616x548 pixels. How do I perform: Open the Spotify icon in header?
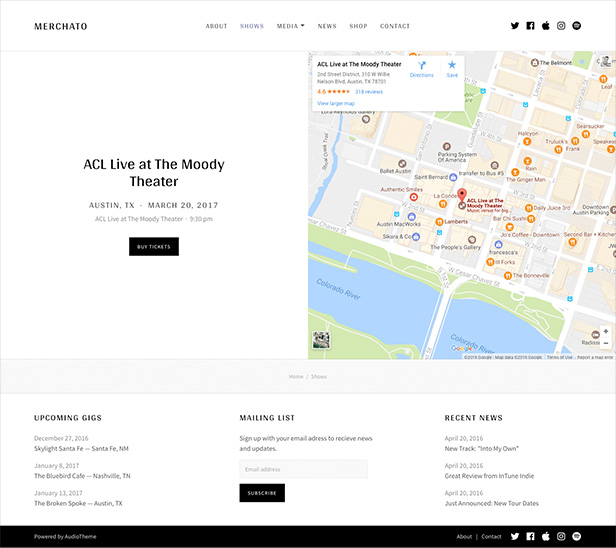click(x=576, y=26)
